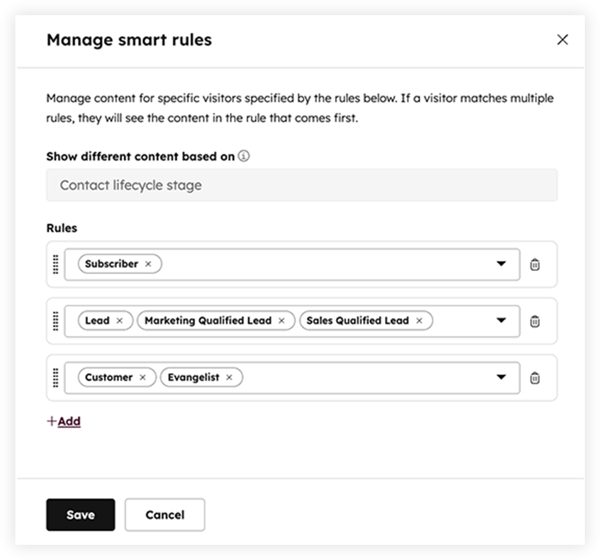Screen dimensions: 600x560
Task: Click the Manage smart rules title
Action: 129,40
